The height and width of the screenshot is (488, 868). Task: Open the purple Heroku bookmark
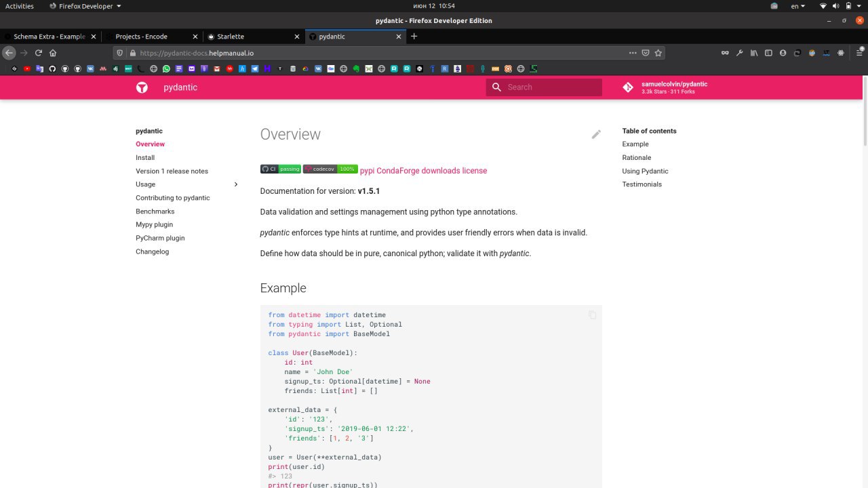point(267,68)
